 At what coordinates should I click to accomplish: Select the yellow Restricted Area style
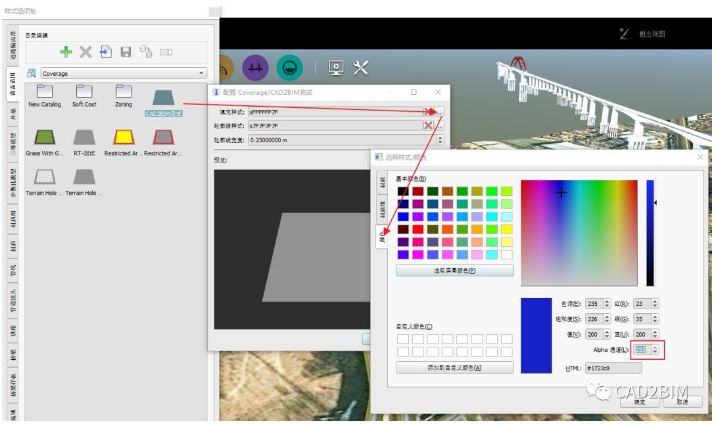tap(124, 139)
